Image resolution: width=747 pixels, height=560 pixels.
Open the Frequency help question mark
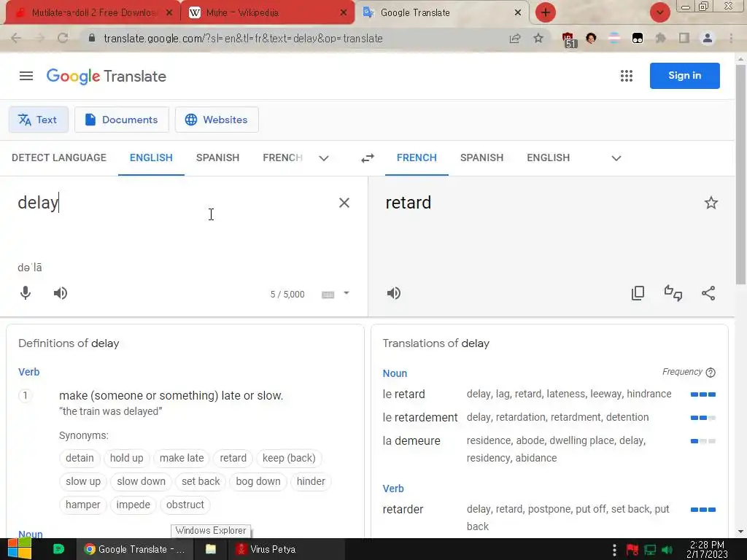coord(711,373)
